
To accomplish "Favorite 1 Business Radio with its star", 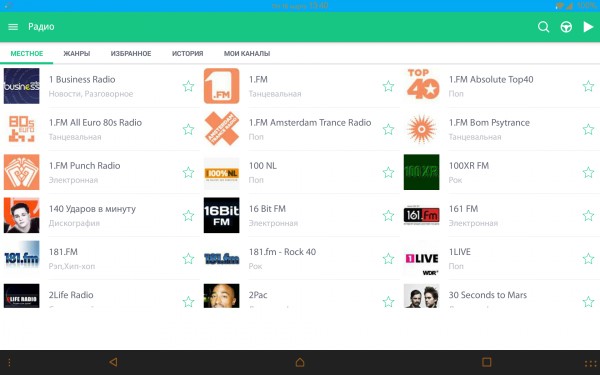I will click(188, 86).
